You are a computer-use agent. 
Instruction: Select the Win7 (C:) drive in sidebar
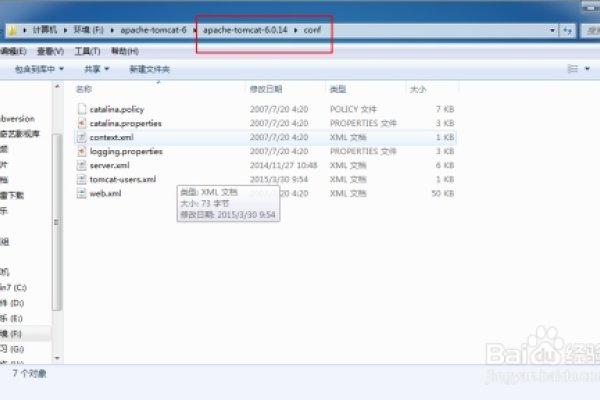point(13,287)
